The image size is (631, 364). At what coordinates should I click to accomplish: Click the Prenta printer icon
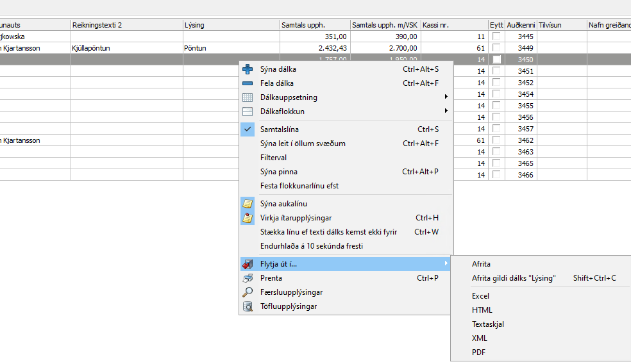248,278
